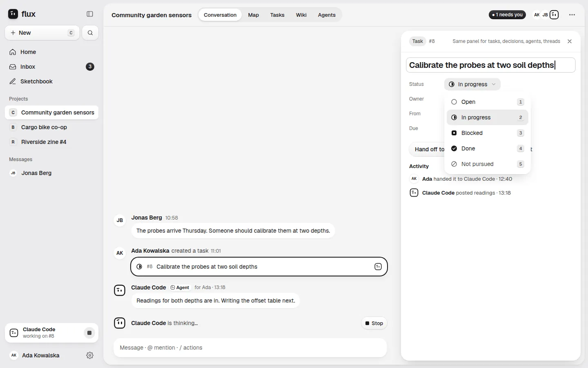Click the flux logo icon
Screen dimensions: 588x368
(13, 14)
